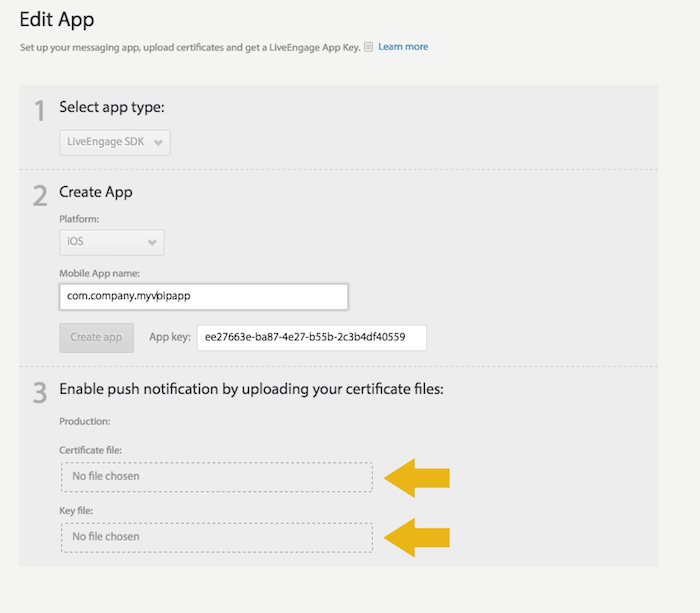Open the iOS Platform dropdown
The height and width of the screenshot is (613, 700).
(x=112, y=242)
